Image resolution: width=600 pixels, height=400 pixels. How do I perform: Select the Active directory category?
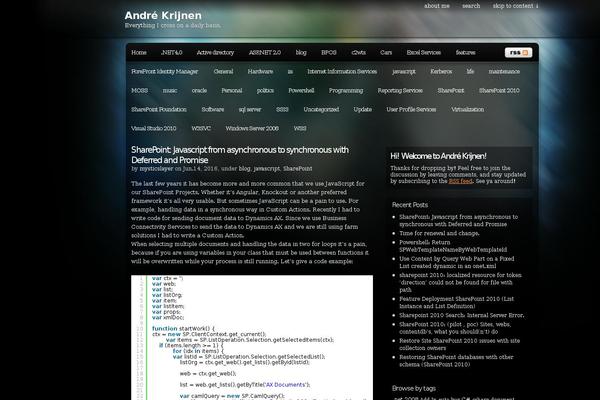215,52
